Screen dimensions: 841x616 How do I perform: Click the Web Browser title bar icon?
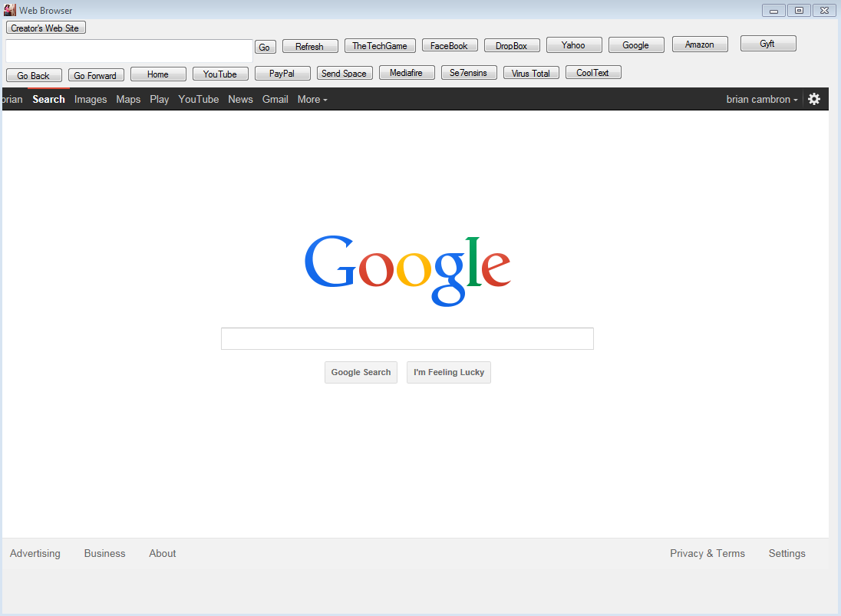click(10, 10)
